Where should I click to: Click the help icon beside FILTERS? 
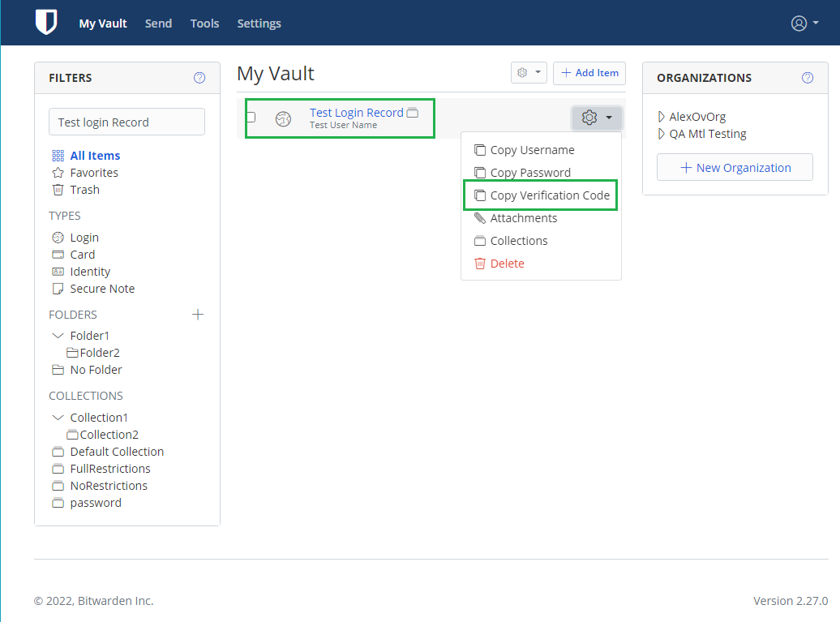pyautogui.click(x=199, y=77)
